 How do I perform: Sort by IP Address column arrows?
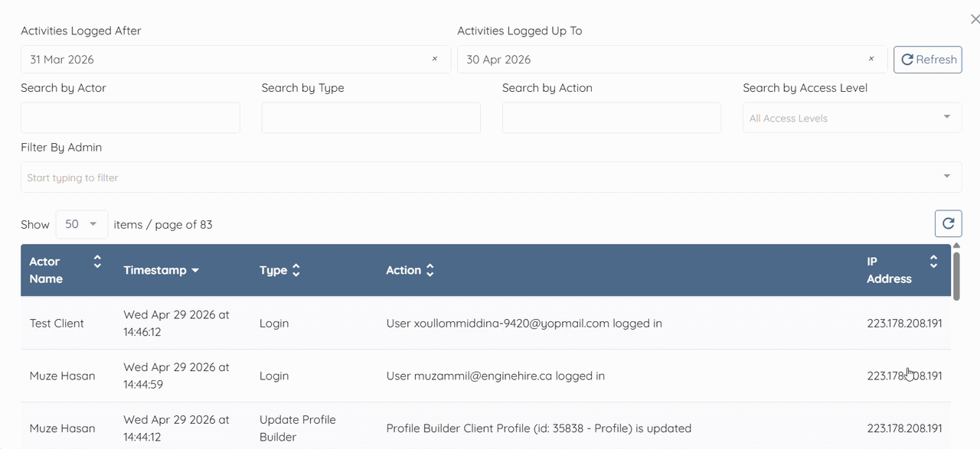click(x=933, y=262)
